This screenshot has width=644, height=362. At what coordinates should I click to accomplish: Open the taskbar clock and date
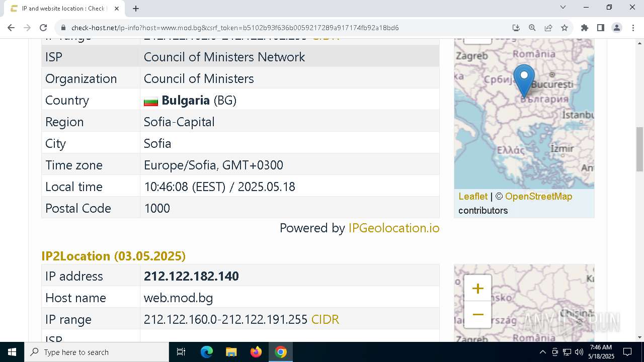[x=601, y=352]
